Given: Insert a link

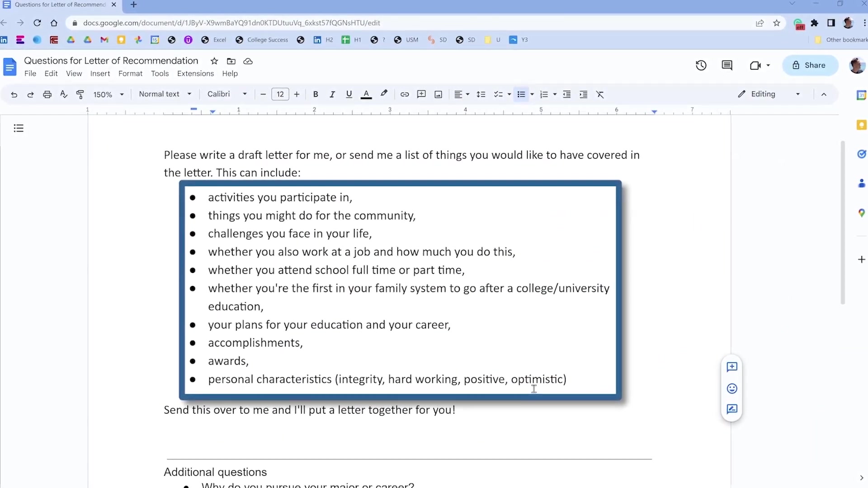Looking at the screenshot, I should pos(405,94).
